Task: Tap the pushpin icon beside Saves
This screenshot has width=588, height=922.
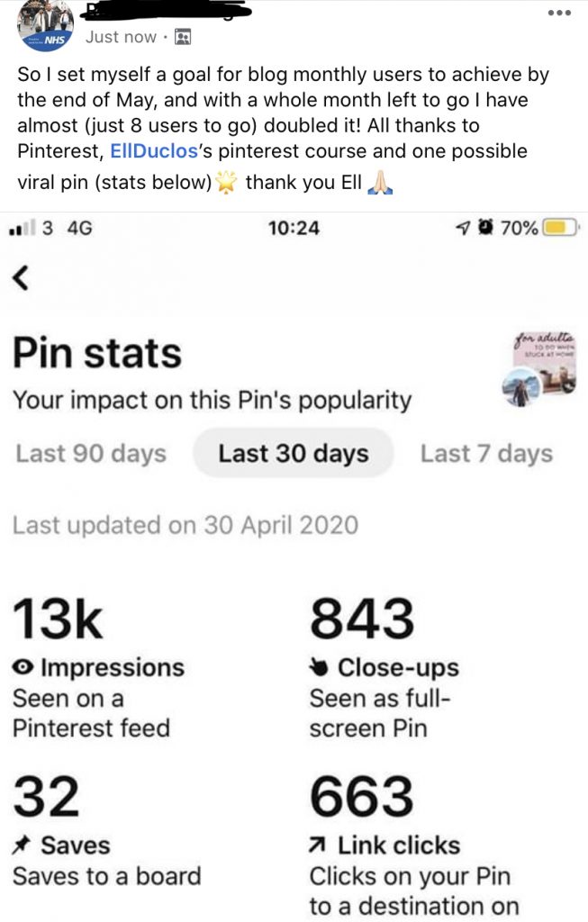Action: tap(22, 845)
